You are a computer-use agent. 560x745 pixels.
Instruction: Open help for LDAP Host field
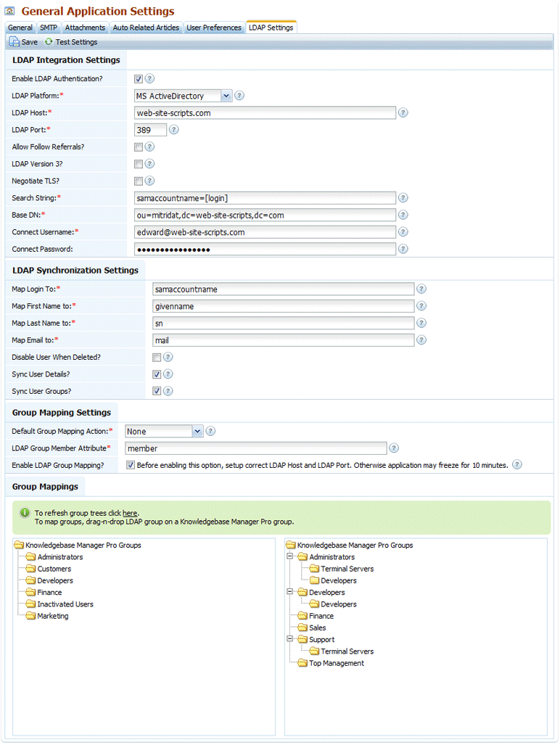click(x=403, y=112)
